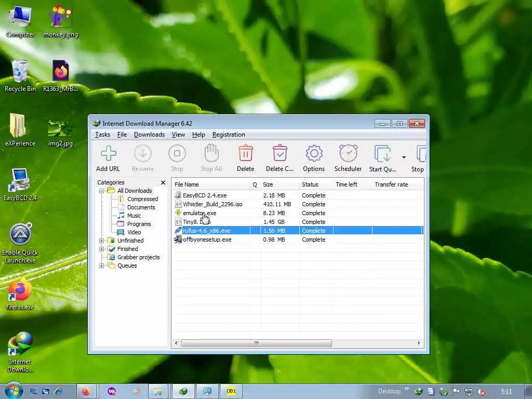
Task: Sort by the Transfer rate column header
Action: click(x=397, y=184)
